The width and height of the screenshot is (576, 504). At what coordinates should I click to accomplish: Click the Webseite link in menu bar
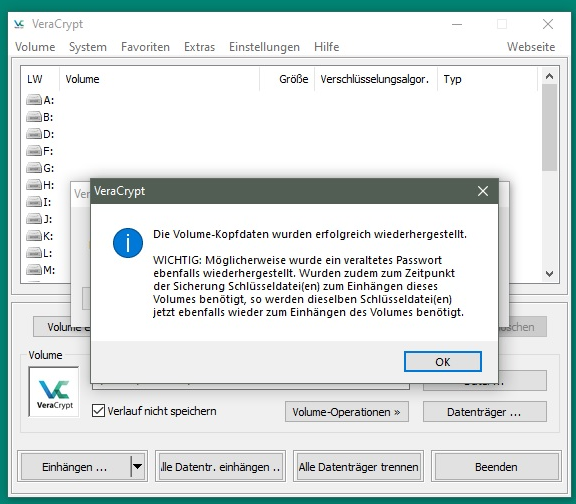(x=531, y=47)
